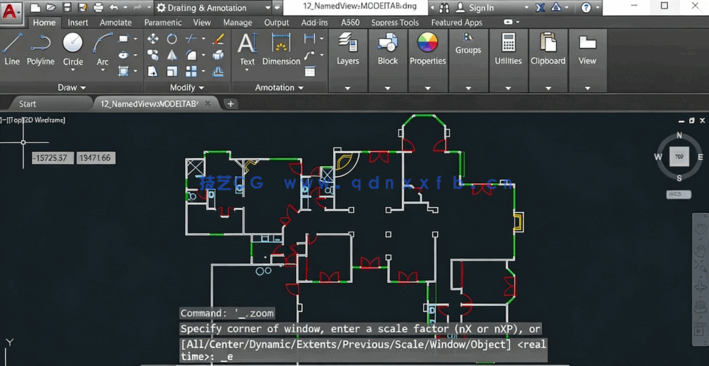Open the Arc tool dropdown arrow

pos(103,70)
